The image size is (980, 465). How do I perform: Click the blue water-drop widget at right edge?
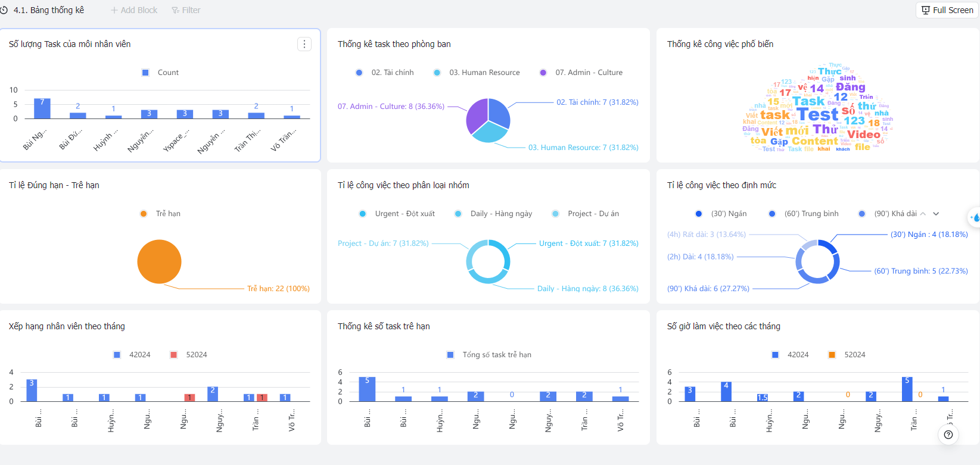[x=975, y=218]
